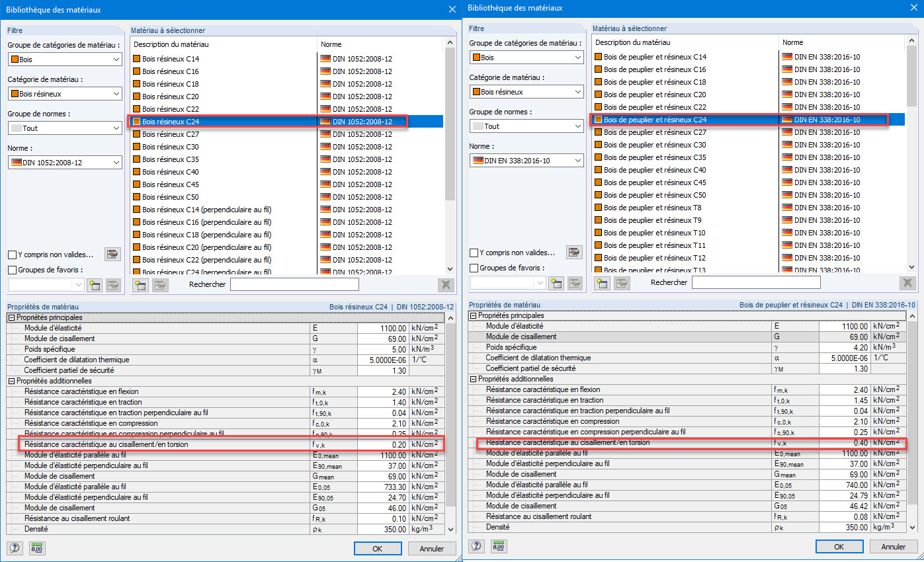Create new favorites group in DIN 1052 dialog

click(x=94, y=285)
